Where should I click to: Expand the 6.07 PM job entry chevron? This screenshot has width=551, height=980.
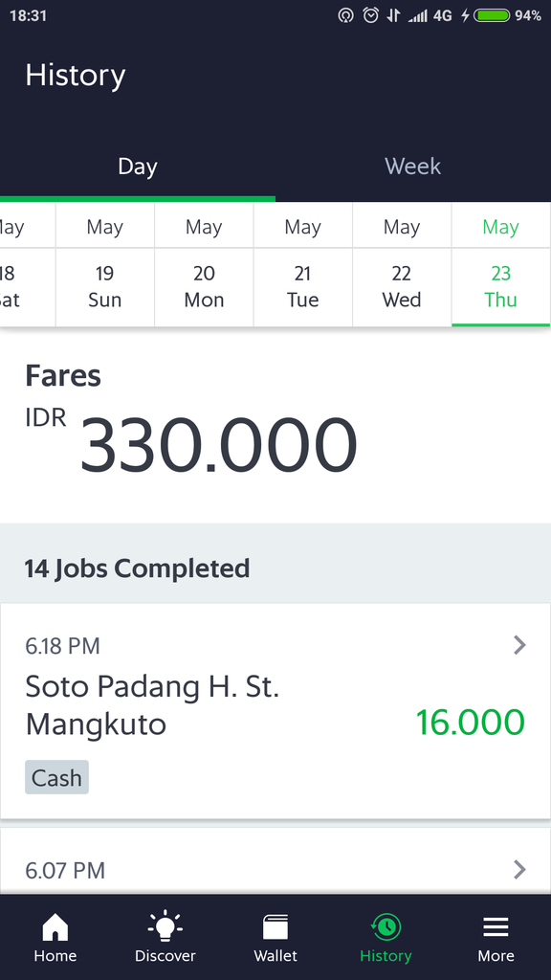(x=518, y=870)
